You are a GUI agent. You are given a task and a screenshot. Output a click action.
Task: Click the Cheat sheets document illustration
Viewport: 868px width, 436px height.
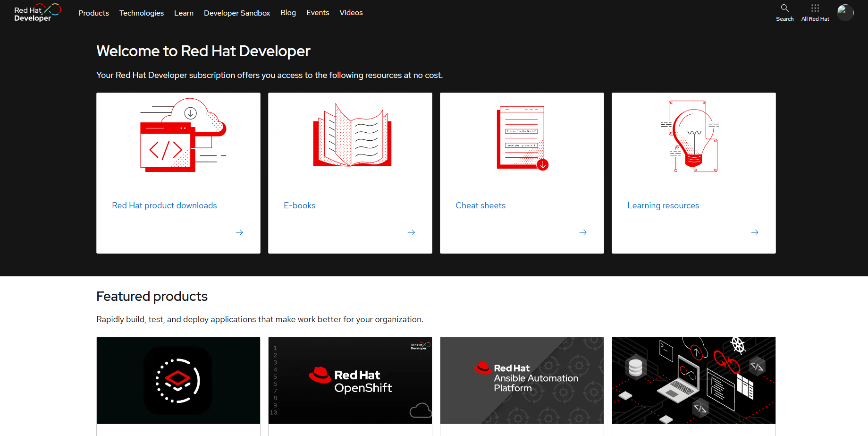coord(522,138)
